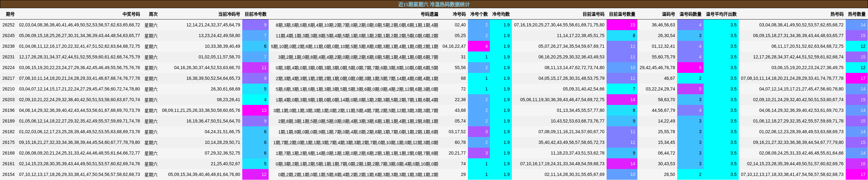Viewport: 868px width, 180px height.
Task: Select the 中奖号码 column header
Action: point(131,14)
